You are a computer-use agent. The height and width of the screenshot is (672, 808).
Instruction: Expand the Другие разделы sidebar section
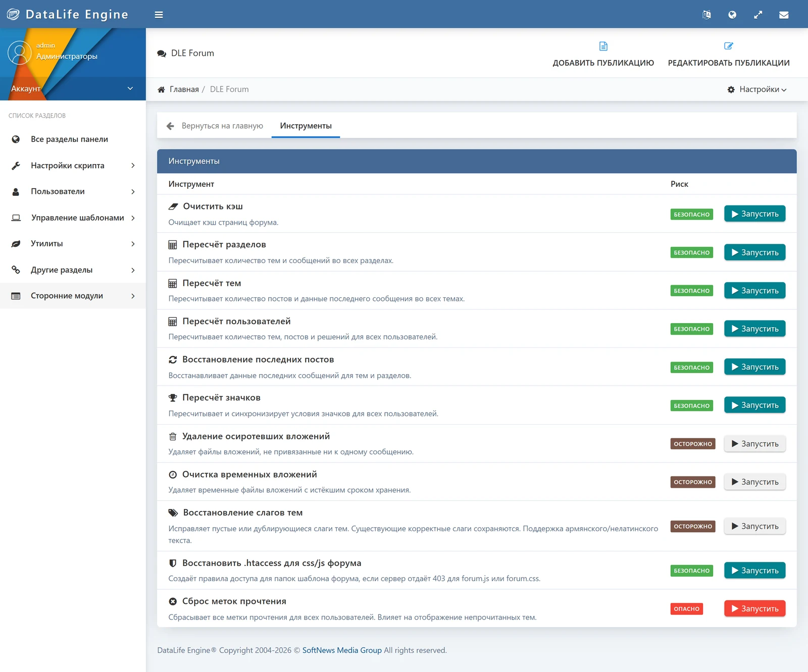click(73, 270)
